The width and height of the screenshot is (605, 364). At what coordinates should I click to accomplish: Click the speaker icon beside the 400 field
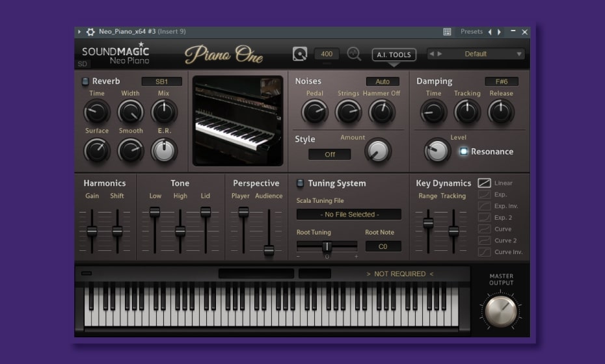[x=300, y=54]
